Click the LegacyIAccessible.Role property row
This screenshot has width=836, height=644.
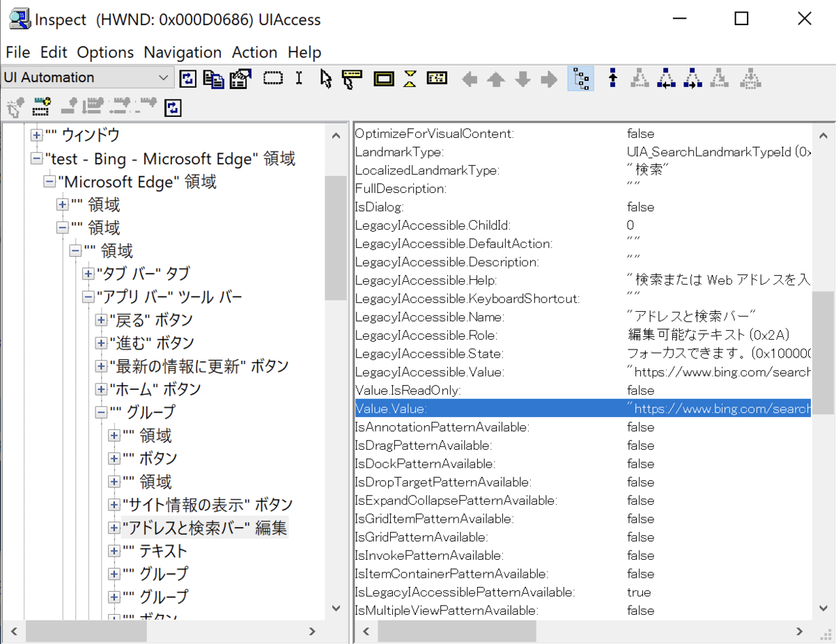tap(582, 335)
